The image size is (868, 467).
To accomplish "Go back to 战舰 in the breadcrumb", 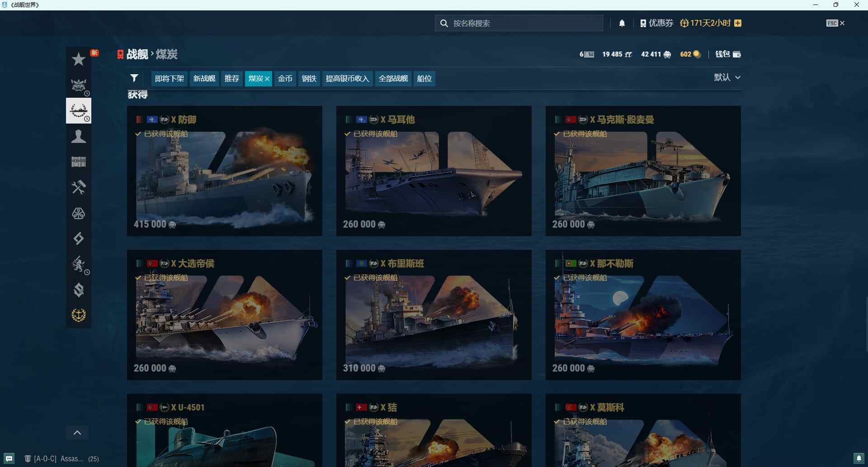I will click(x=137, y=54).
